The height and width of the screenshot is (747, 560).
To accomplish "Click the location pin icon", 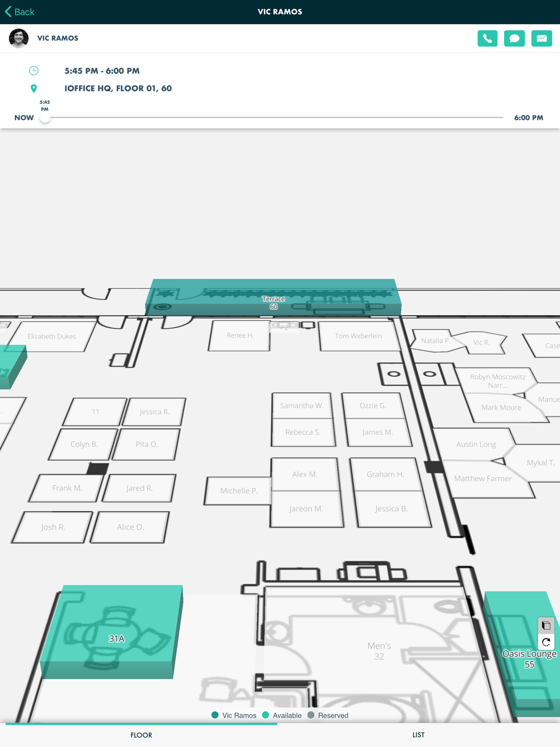I will pos(34,88).
